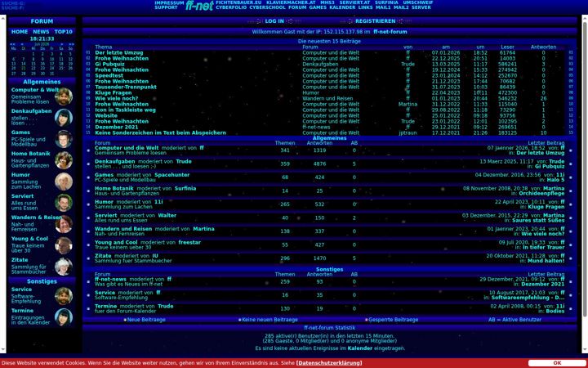Select the Website thread in newest posts
The image size is (588, 368).
click(106, 115)
